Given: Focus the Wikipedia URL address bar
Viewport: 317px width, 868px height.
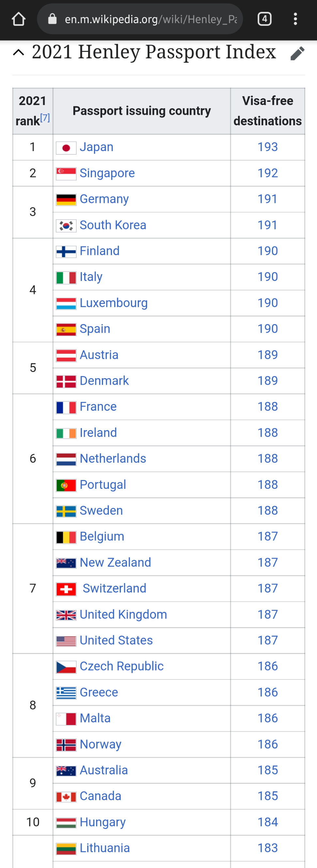Looking at the screenshot, I should point(151,19).
